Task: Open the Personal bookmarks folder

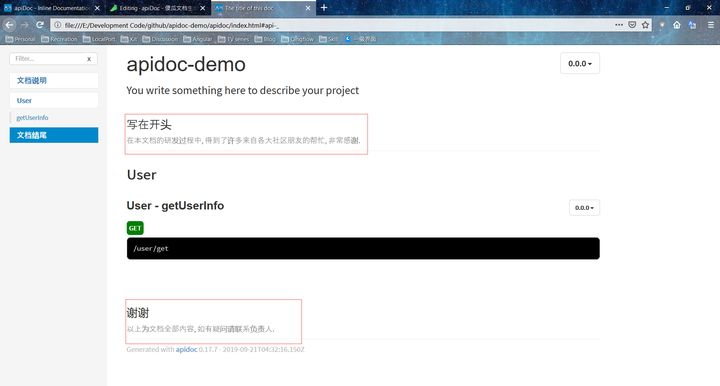Action: [x=21, y=39]
